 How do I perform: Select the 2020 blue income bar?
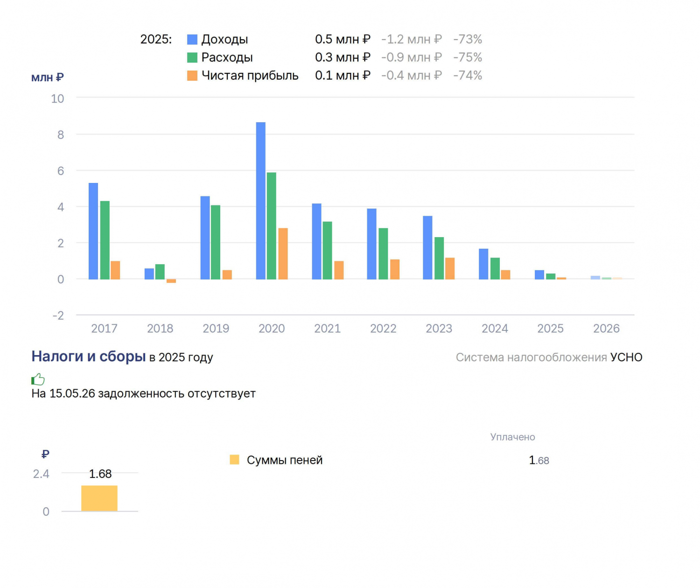pos(261,201)
